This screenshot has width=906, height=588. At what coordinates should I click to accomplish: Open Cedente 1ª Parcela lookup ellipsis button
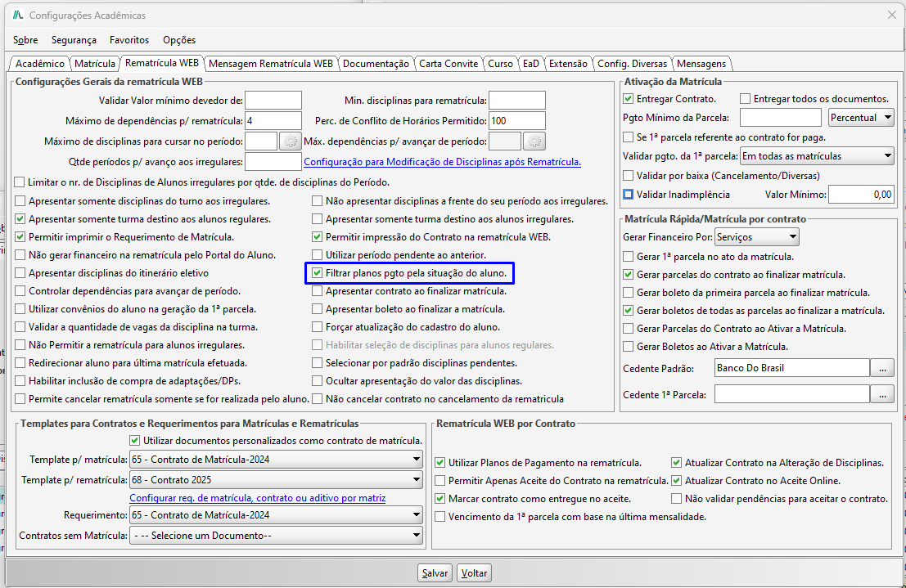click(x=882, y=394)
